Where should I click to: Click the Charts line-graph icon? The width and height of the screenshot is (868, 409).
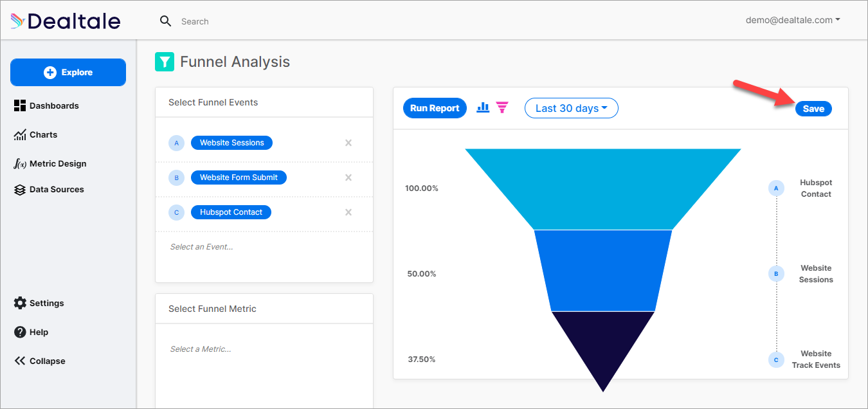(20, 134)
